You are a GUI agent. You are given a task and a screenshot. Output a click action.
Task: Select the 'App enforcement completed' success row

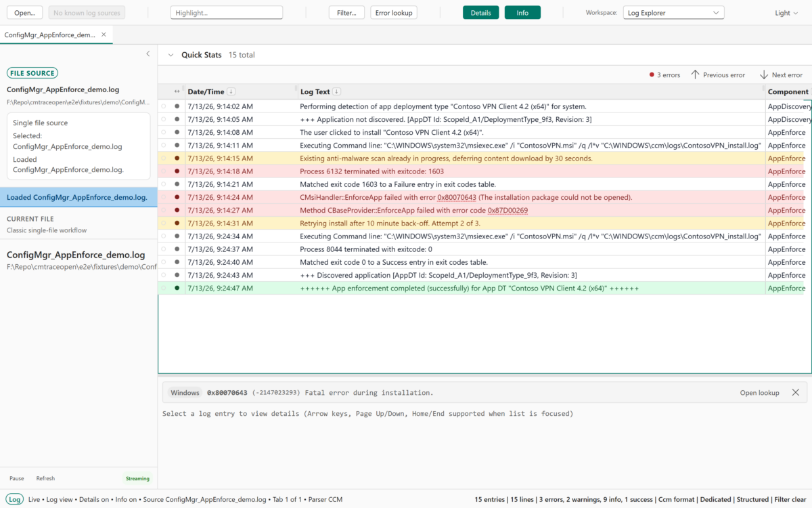tap(484, 288)
